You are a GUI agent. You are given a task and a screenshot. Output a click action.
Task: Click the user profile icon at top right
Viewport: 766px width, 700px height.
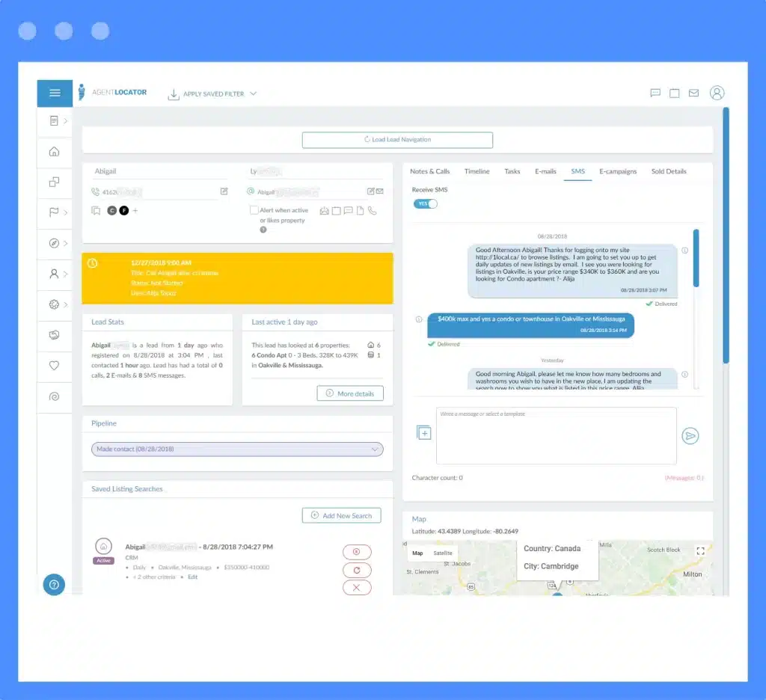[x=717, y=93]
